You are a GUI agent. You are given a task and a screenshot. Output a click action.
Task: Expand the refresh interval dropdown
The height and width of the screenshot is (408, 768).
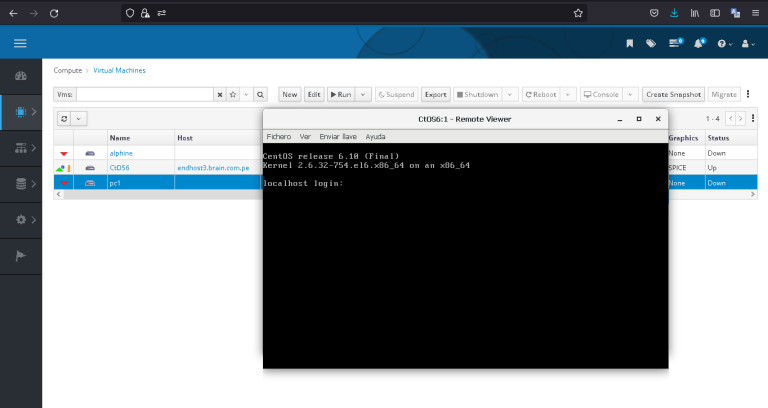click(79, 118)
